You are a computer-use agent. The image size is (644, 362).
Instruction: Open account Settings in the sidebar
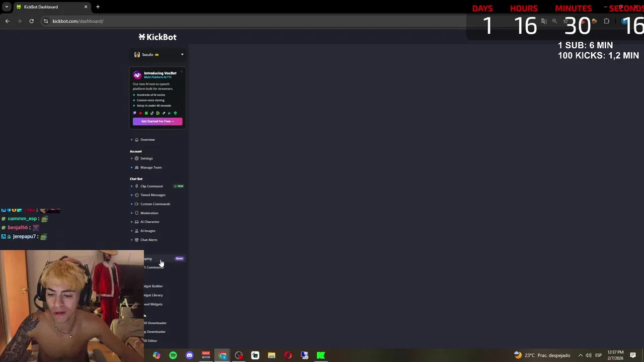(x=146, y=158)
